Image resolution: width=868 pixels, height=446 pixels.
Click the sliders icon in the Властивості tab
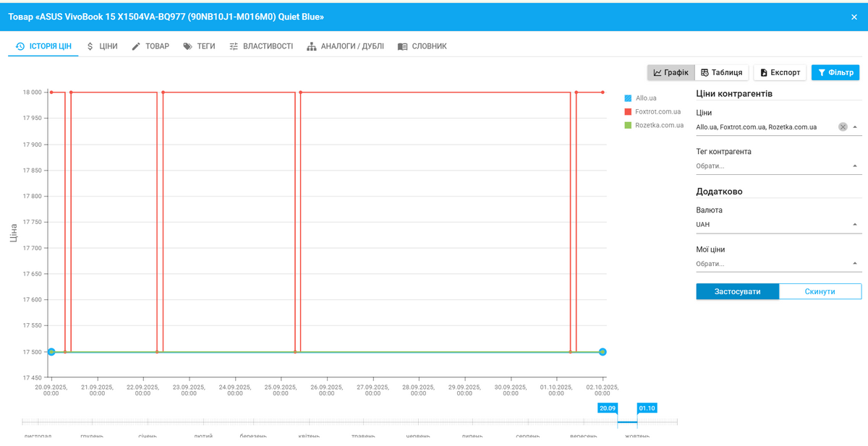(234, 46)
